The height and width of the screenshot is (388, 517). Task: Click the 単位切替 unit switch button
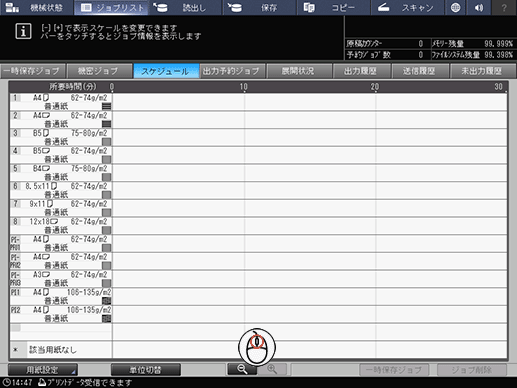[x=146, y=370]
